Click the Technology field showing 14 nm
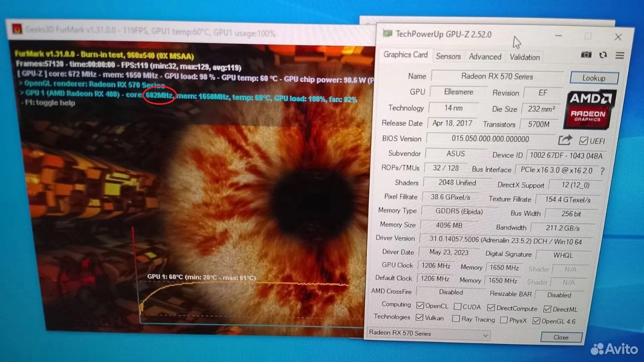Image resolution: width=644 pixels, height=362 pixels. 453,108
